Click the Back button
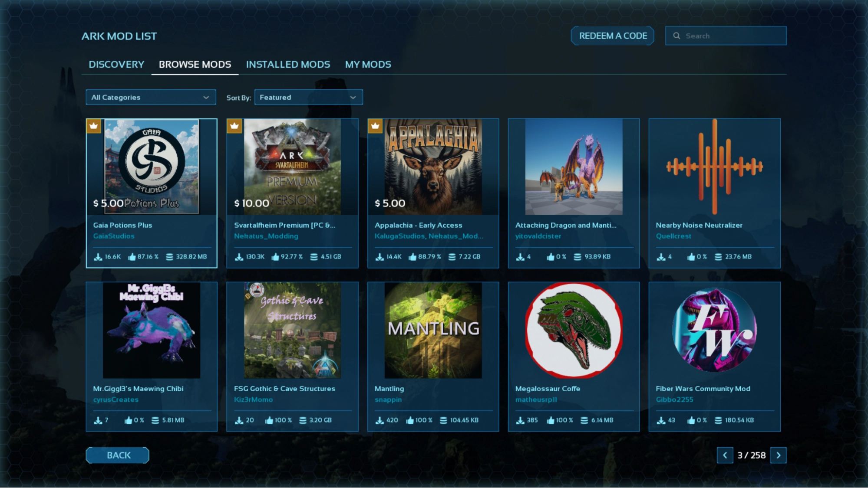 pos(118,455)
